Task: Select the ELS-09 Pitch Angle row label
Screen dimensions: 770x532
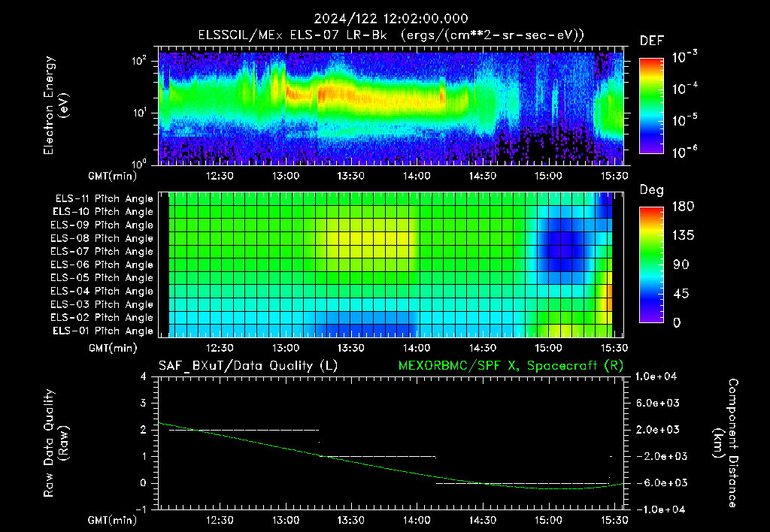Action: coord(102,225)
